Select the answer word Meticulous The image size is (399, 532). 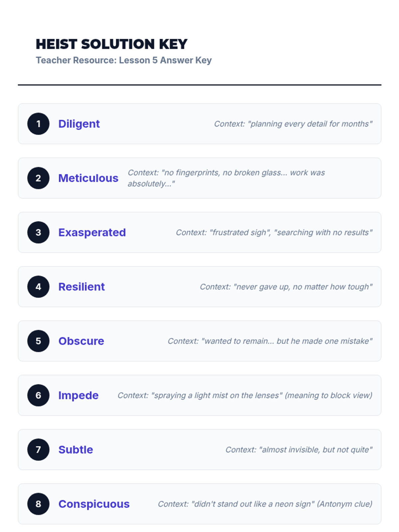(88, 178)
